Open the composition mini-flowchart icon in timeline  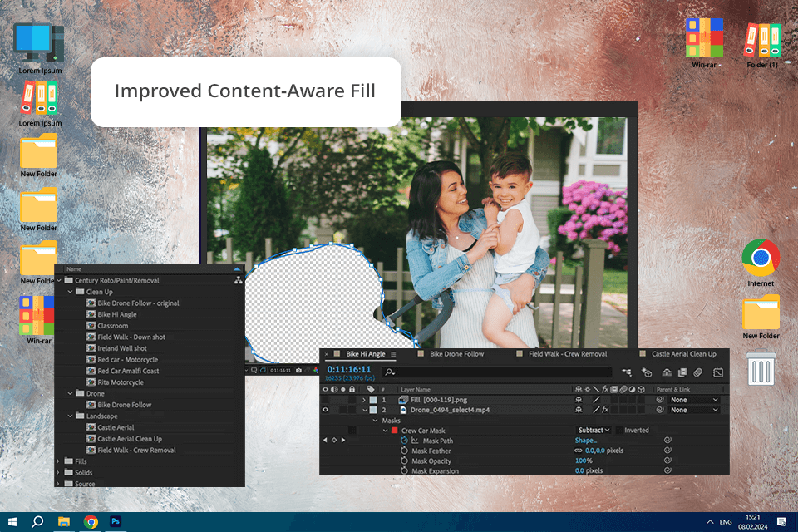(627, 372)
